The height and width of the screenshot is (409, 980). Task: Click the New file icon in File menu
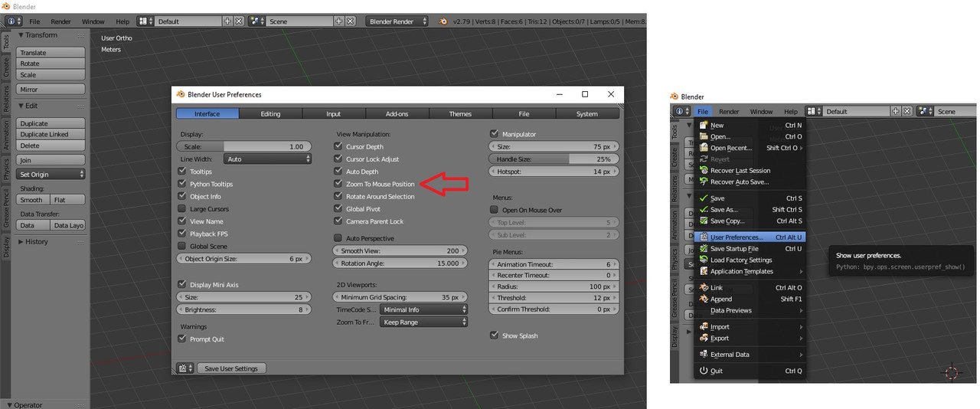[x=704, y=125]
